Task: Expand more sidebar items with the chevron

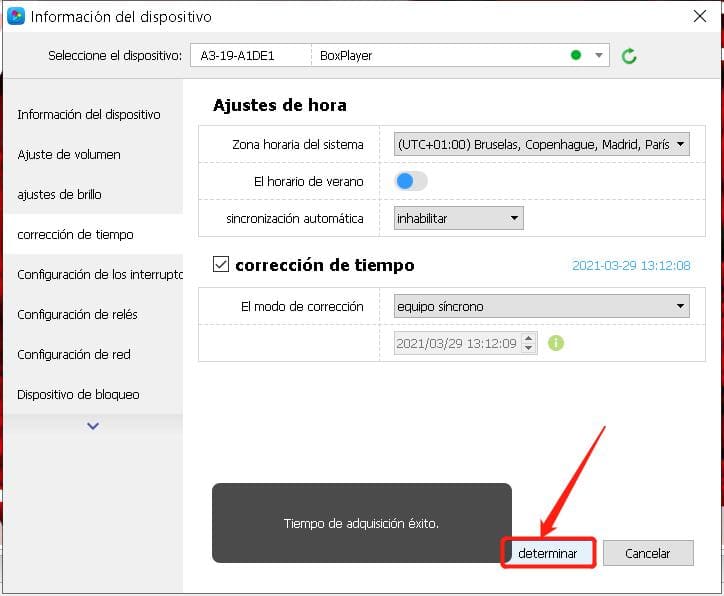Action: coord(93,426)
